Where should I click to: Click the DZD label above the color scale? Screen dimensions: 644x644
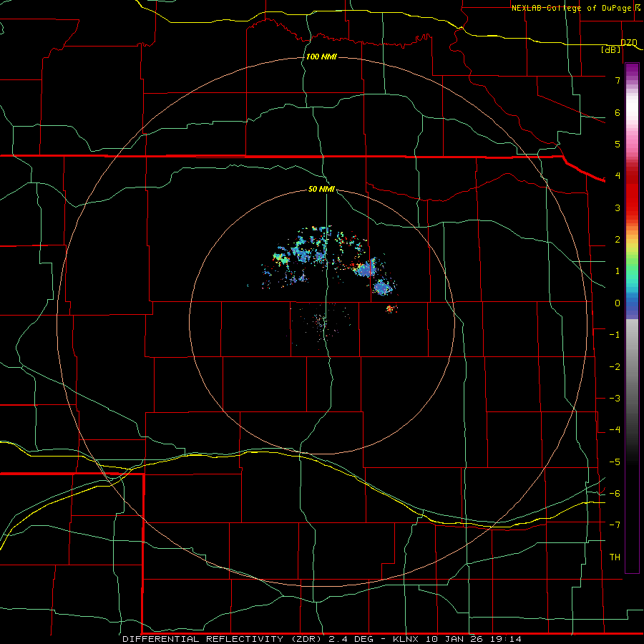coord(629,43)
